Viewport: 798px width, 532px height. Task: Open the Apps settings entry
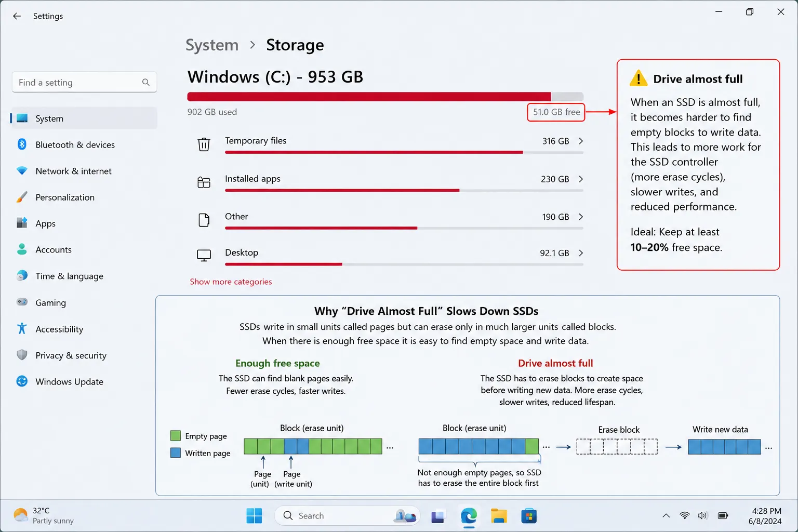84,223
